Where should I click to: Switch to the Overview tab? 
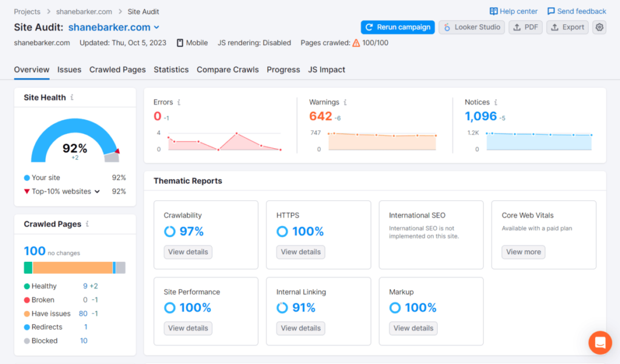click(31, 70)
